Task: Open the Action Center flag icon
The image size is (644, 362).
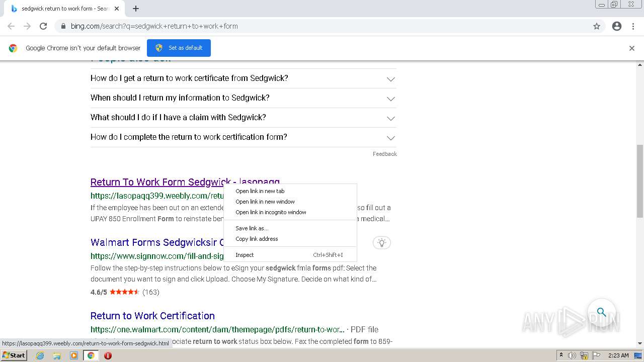Action: (x=595, y=355)
